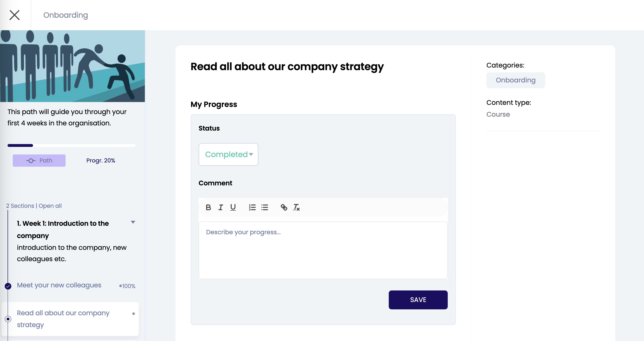
Task: Click Open all sections link
Action: (50, 206)
